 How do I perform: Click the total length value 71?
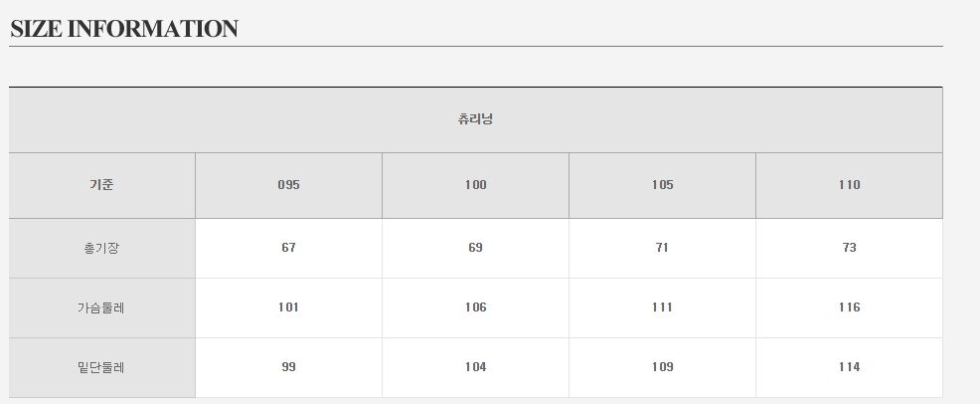[x=662, y=248]
